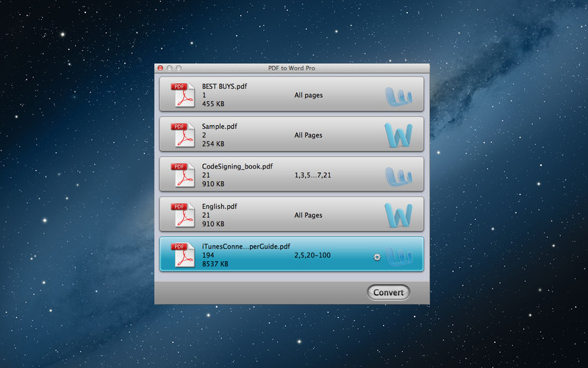The height and width of the screenshot is (368, 588).
Task: Click the Word icon in the BEST BUYS.pdf row
Action: 398,96
